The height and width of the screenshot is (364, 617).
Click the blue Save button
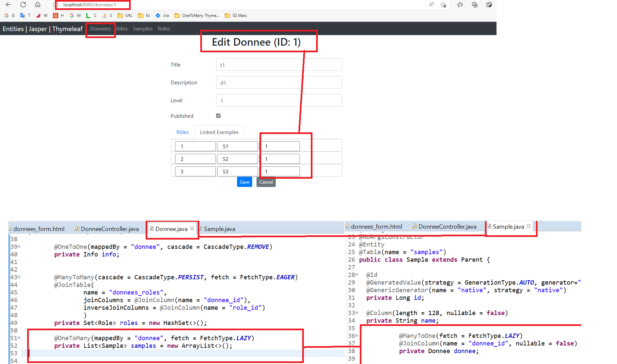245,182
